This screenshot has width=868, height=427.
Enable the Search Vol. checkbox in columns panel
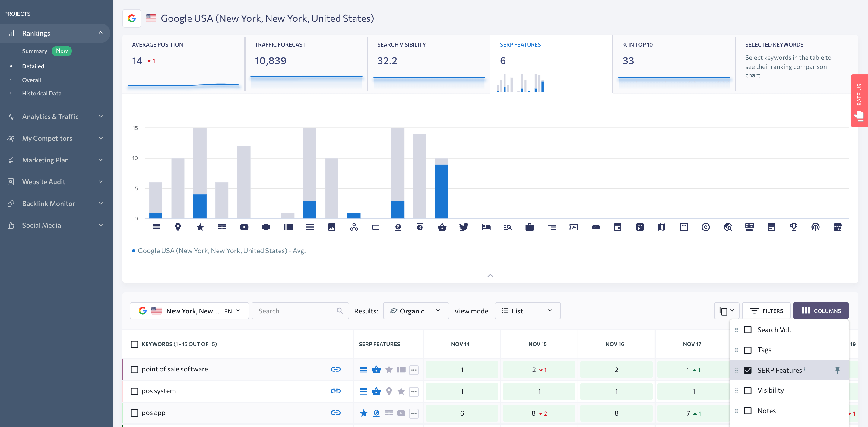click(747, 329)
